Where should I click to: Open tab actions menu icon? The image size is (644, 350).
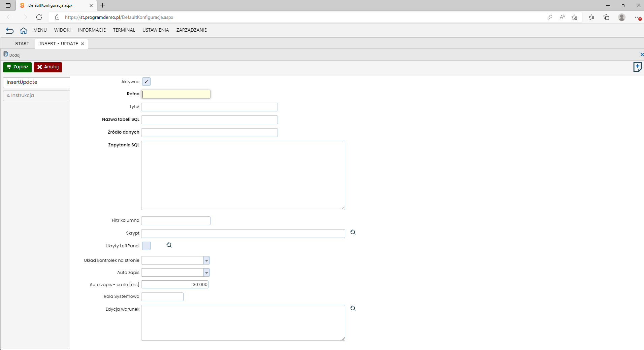8,5
